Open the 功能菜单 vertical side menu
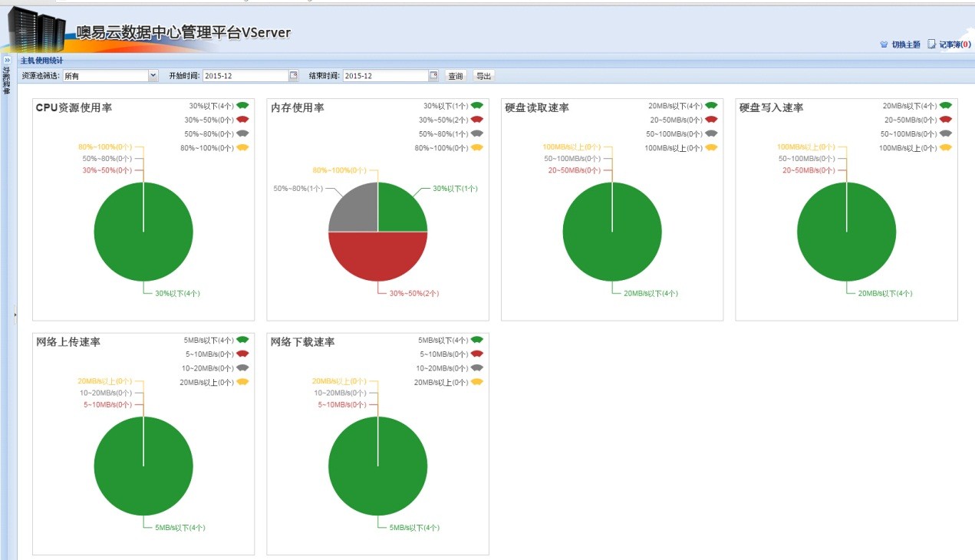The image size is (975, 560). 7,80
